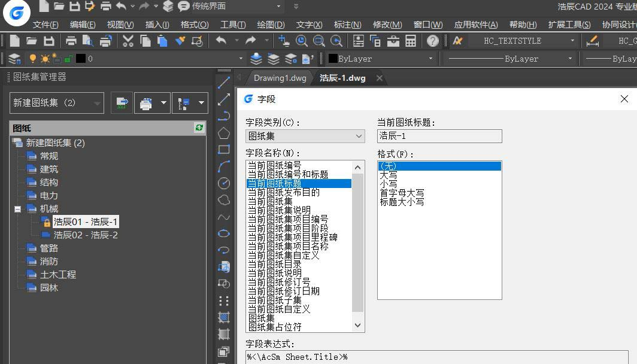
Task: Open the Properties palette icon
Action: (x=358, y=41)
